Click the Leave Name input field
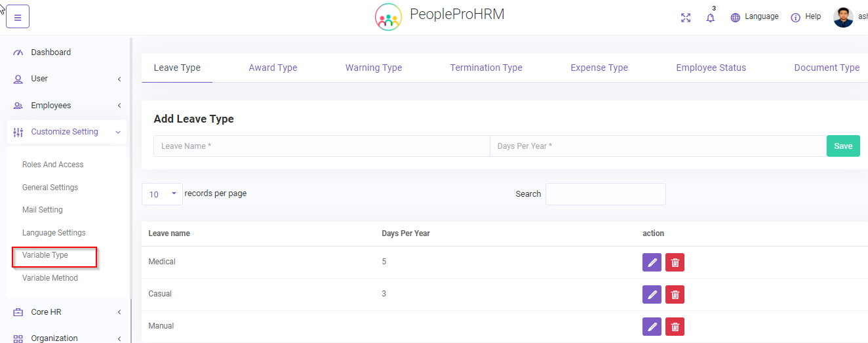The height and width of the screenshot is (343, 868). point(321,146)
